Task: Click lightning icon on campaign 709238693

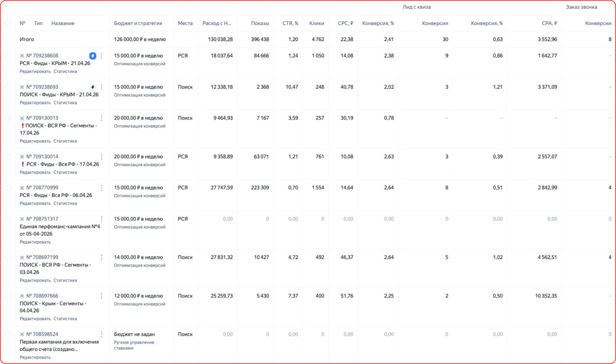Action: (x=93, y=87)
